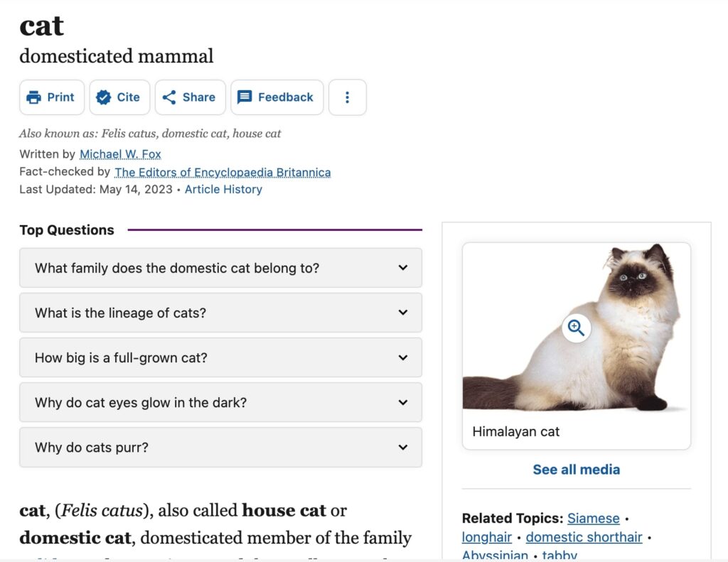
Task: Open the Cite verified-badge button
Action: click(x=119, y=97)
